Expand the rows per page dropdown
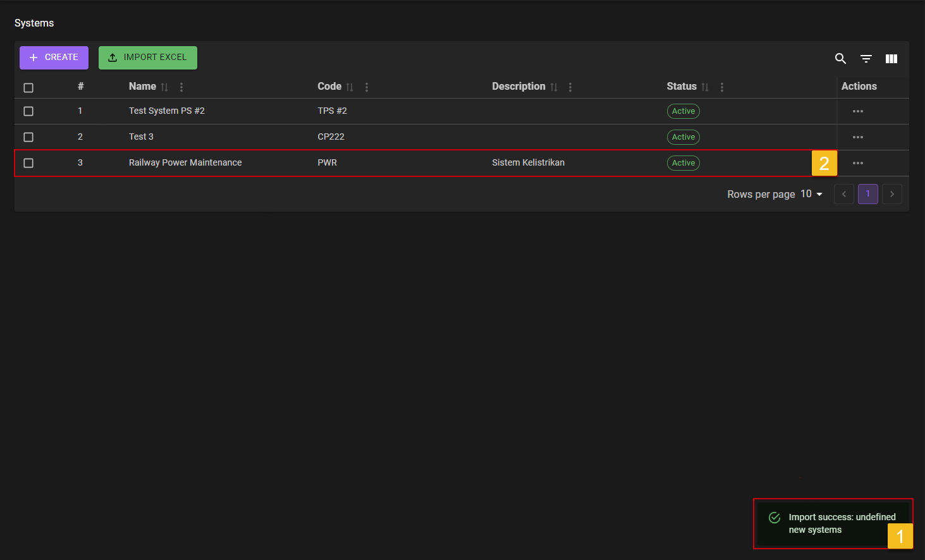This screenshot has width=925, height=560. (x=812, y=194)
